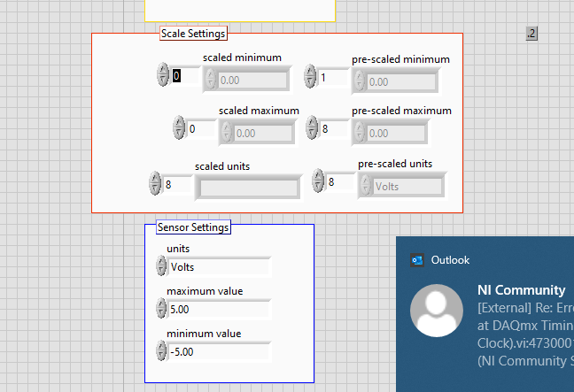Click the Sensor Settings units selector arrows
The image size is (574, 392).
pos(161,266)
